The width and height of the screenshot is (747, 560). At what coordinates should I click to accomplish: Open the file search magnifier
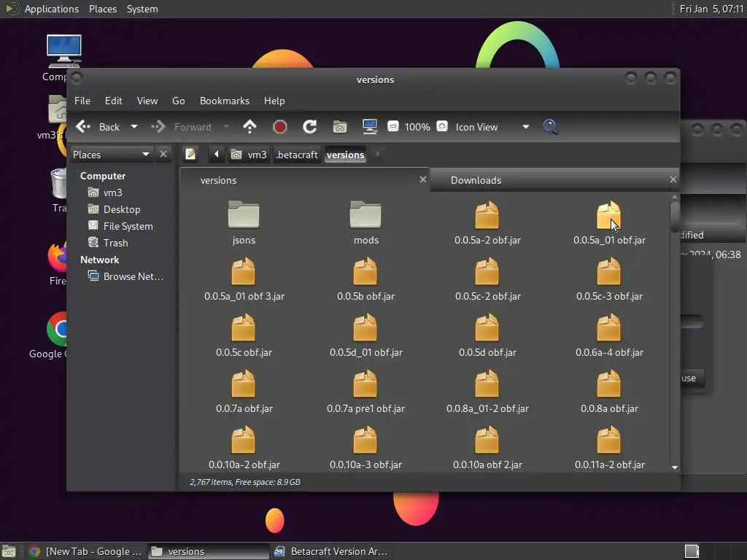coord(551,127)
